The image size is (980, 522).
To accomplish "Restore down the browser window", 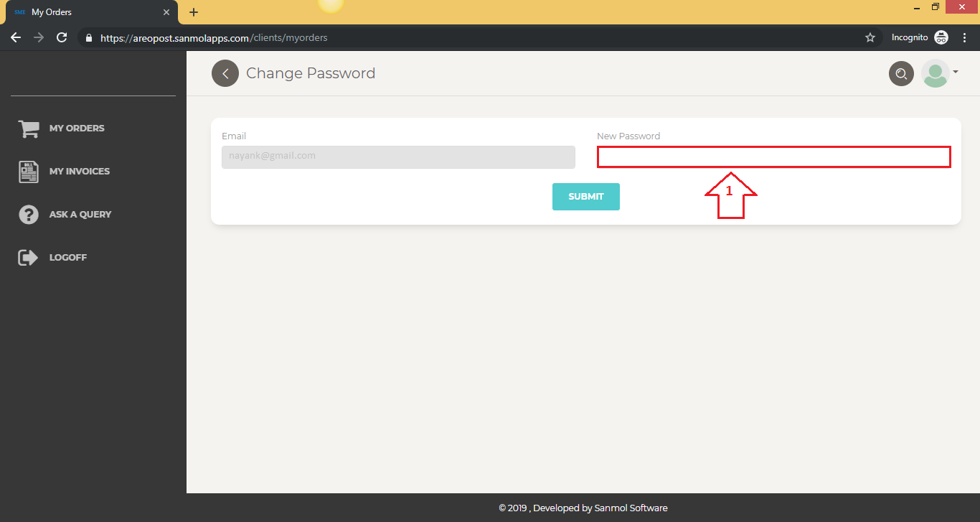I will 936,6.
